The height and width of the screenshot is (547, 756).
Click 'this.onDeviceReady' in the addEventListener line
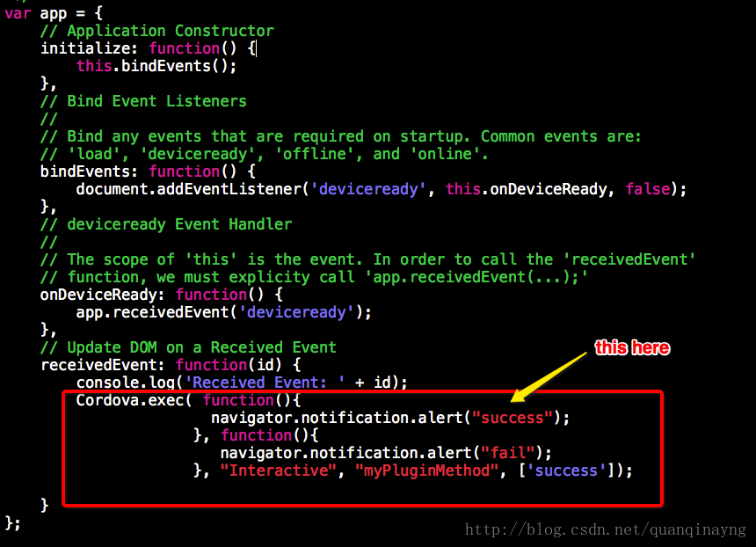coord(526,189)
